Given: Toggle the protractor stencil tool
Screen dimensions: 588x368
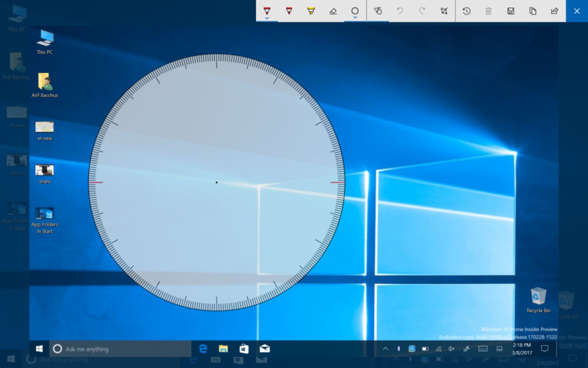Looking at the screenshot, I should 355,11.
